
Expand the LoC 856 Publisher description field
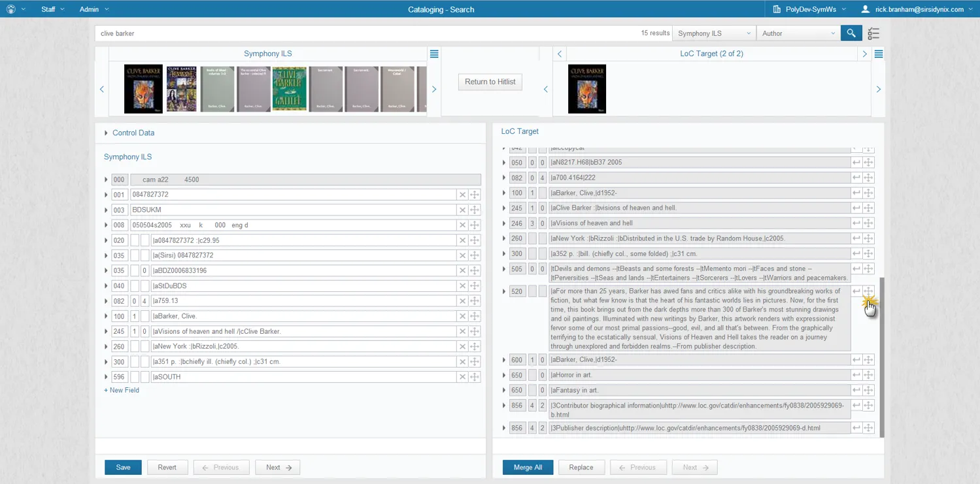[x=504, y=428]
